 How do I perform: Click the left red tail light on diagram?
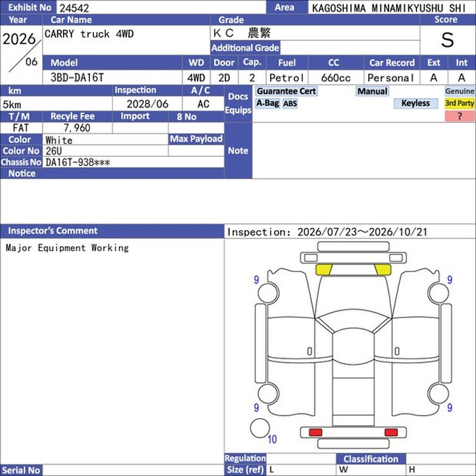click(x=315, y=432)
